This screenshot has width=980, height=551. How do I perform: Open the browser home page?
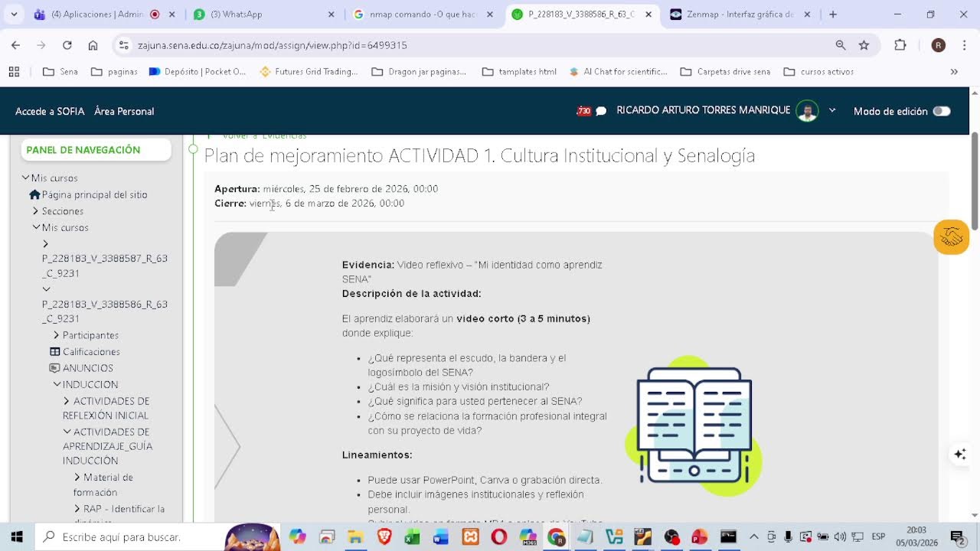click(93, 45)
